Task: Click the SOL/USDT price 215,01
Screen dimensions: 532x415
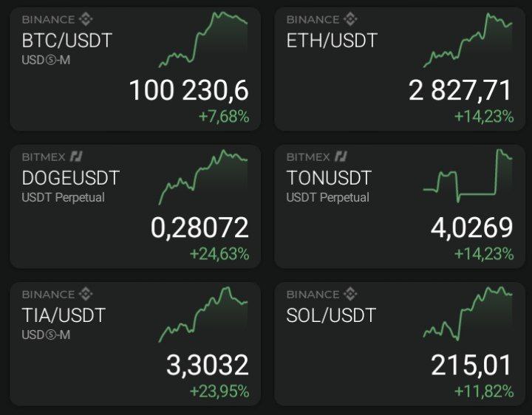Action: coord(471,366)
